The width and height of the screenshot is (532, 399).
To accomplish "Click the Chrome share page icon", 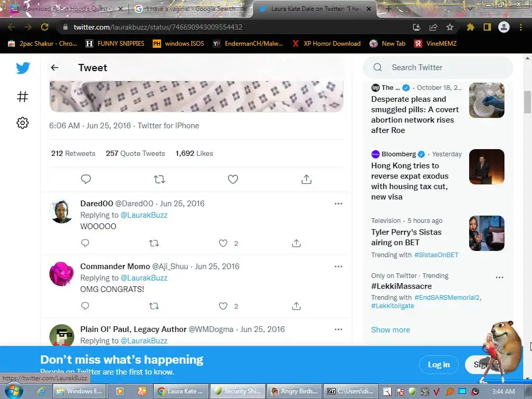I will (433, 27).
